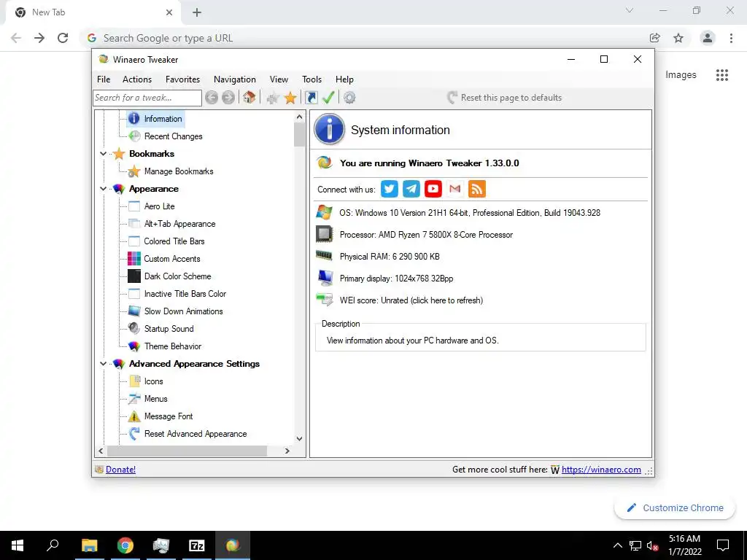747x560 pixels.
Task: Collapse the Appearance tree section
Action: click(103, 189)
